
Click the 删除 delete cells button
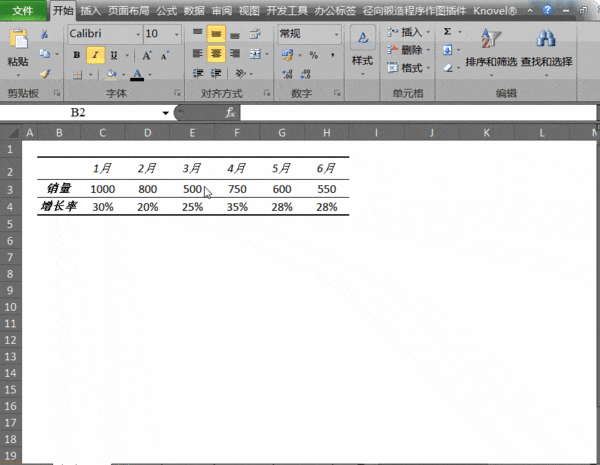coord(408,50)
